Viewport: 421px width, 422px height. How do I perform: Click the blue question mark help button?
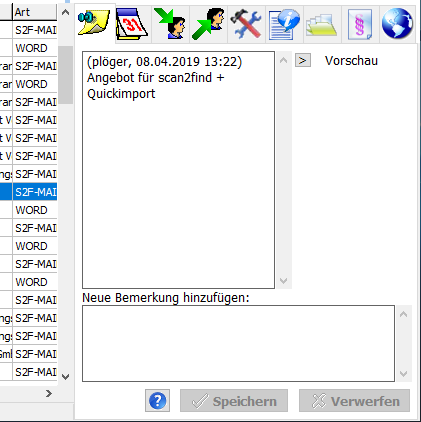tap(157, 400)
